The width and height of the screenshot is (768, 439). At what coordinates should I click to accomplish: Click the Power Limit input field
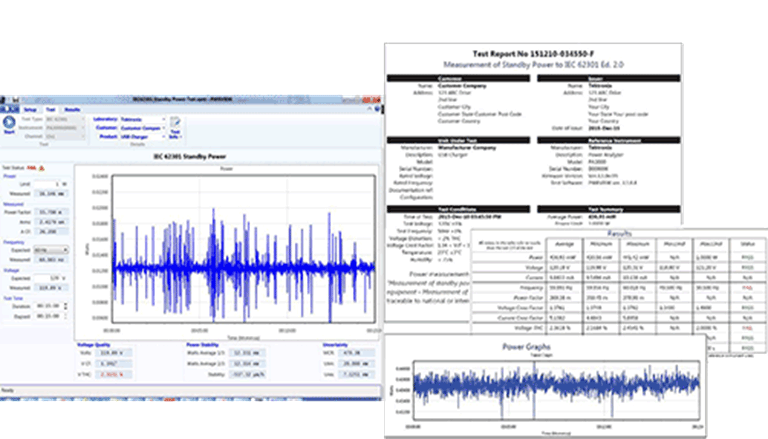[x=48, y=184]
